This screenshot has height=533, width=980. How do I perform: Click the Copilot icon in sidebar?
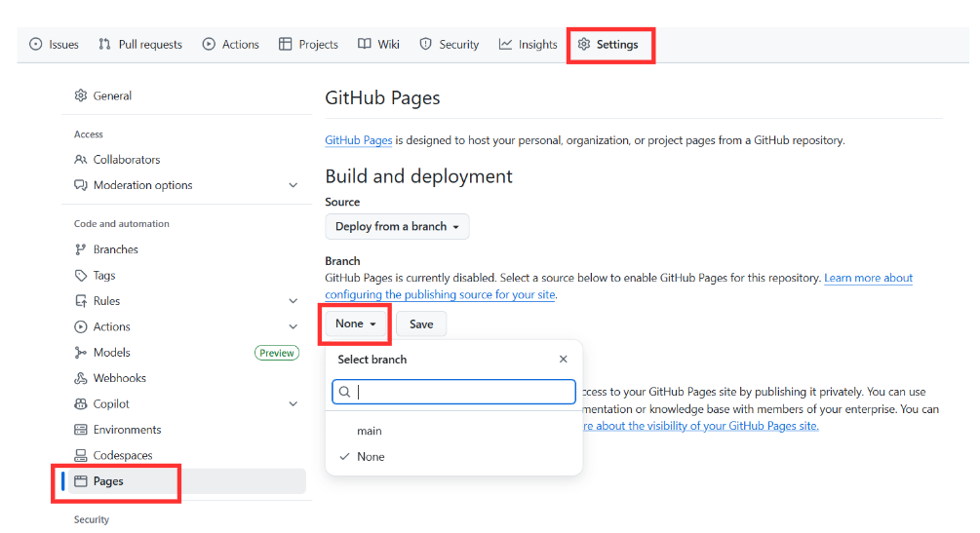pyautogui.click(x=81, y=403)
